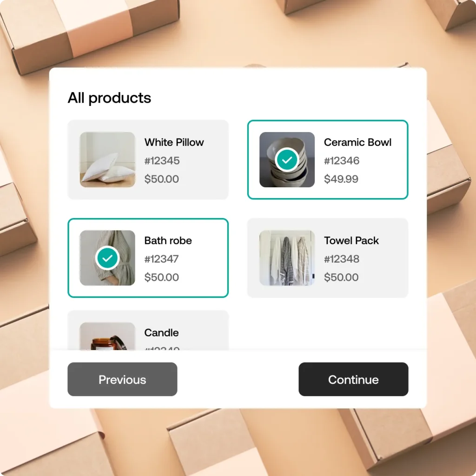Click the Towel Pack title text
The width and height of the screenshot is (476, 476).
coord(351,240)
